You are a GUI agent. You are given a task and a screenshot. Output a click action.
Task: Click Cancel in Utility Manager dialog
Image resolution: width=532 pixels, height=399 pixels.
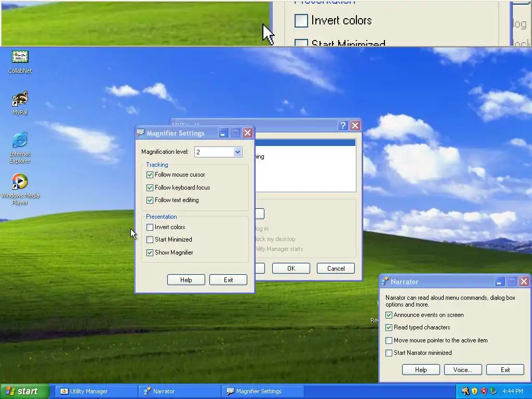pos(336,269)
